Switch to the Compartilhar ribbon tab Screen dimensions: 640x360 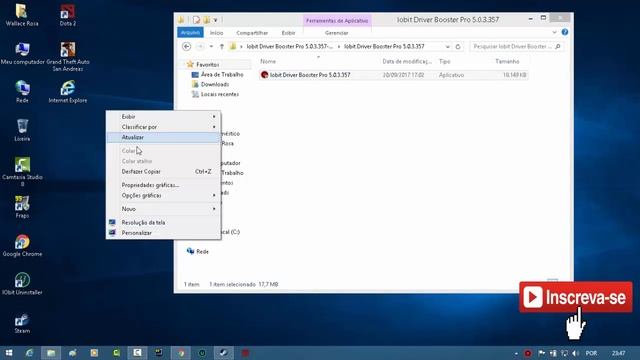point(252,33)
